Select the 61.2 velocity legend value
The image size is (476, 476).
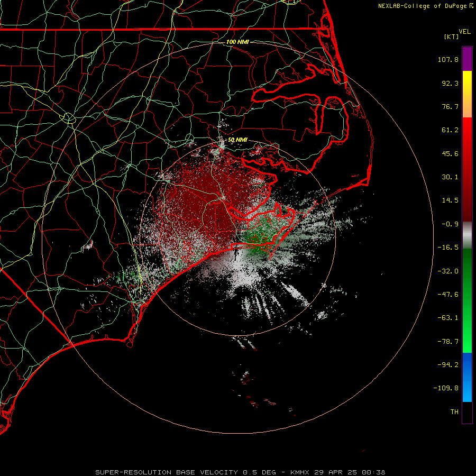(450, 130)
